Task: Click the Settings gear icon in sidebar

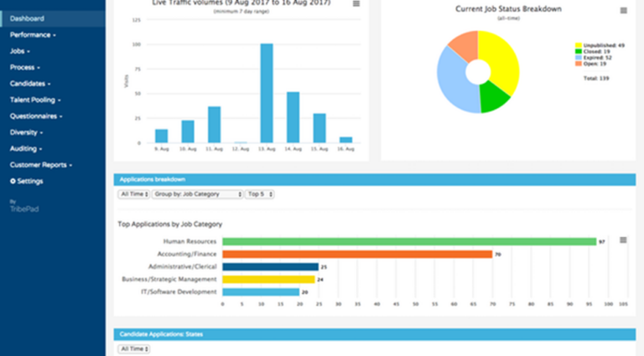Action: click(13, 181)
